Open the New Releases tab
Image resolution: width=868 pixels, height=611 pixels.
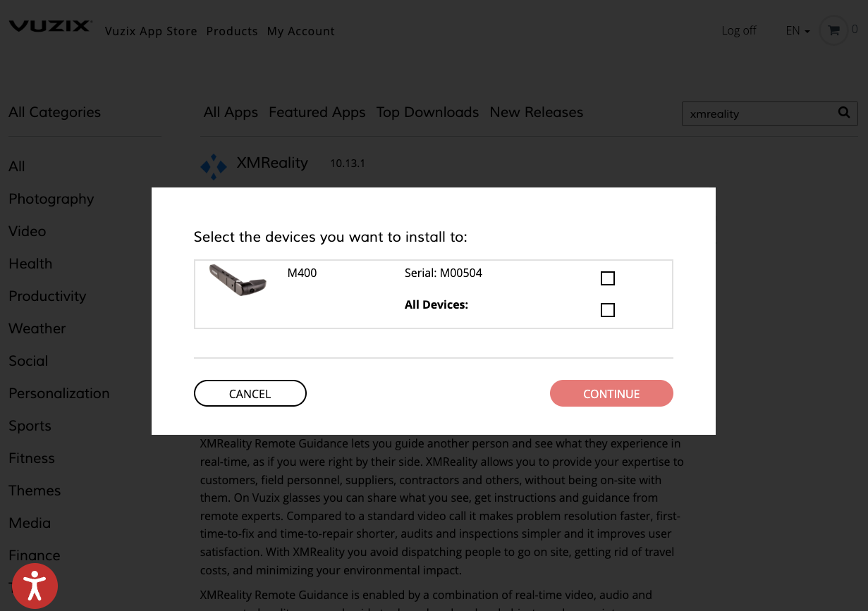tap(536, 112)
